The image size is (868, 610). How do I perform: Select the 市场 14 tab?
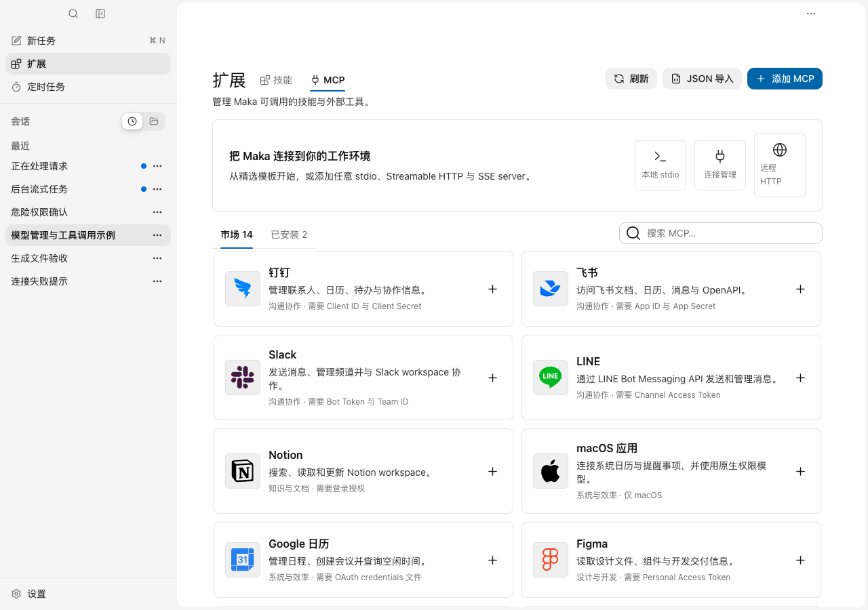point(237,235)
